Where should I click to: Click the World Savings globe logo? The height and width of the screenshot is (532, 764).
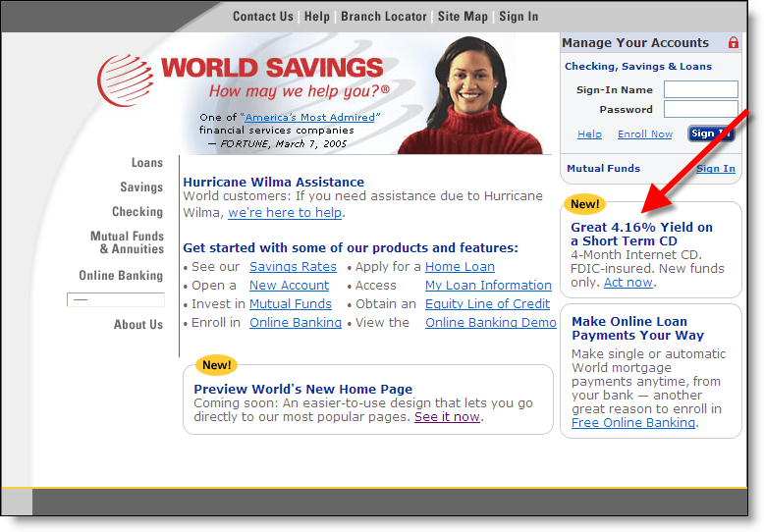pyautogui.click(x=126, y=80)
